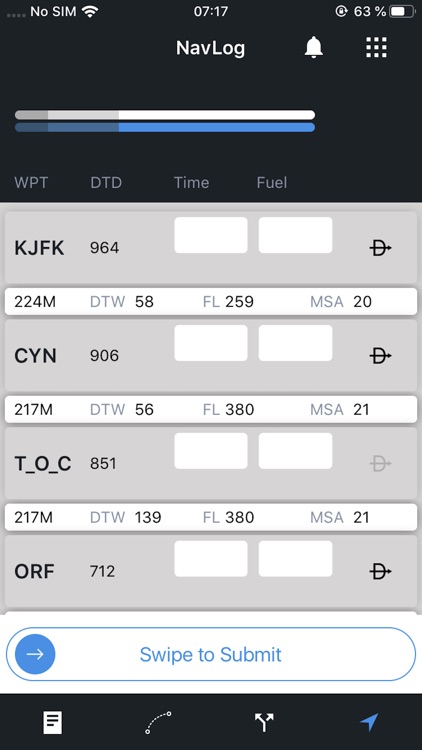
Task: Tap the greyed direct-to icon for T_O_C
Action: 380,463
